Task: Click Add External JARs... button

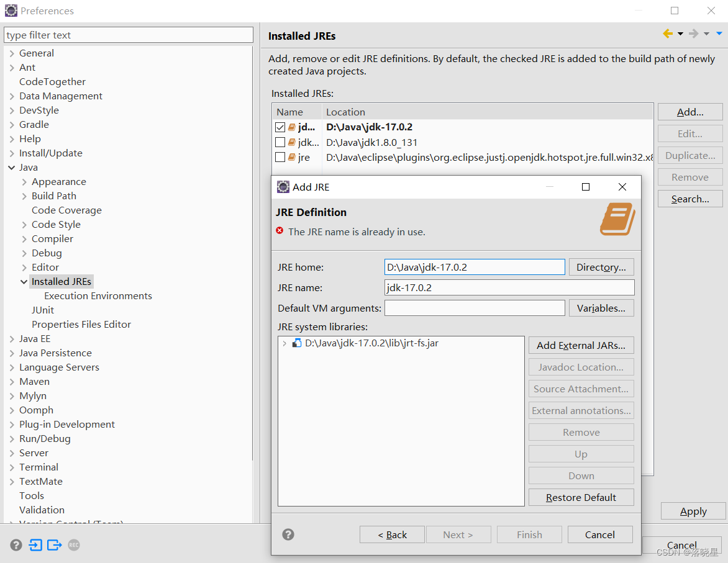Action: [x=581, y=345]
